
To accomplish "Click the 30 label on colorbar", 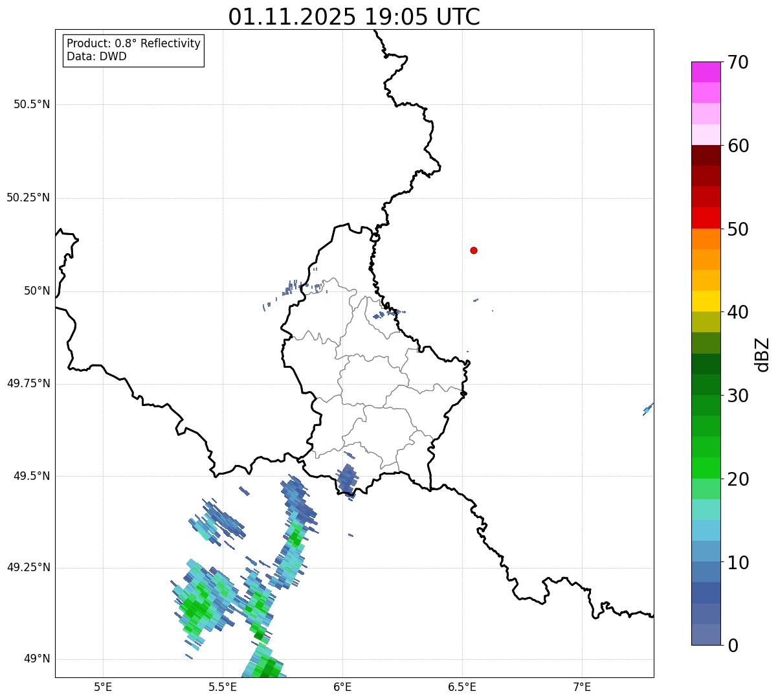I will [x=738, y=396].
